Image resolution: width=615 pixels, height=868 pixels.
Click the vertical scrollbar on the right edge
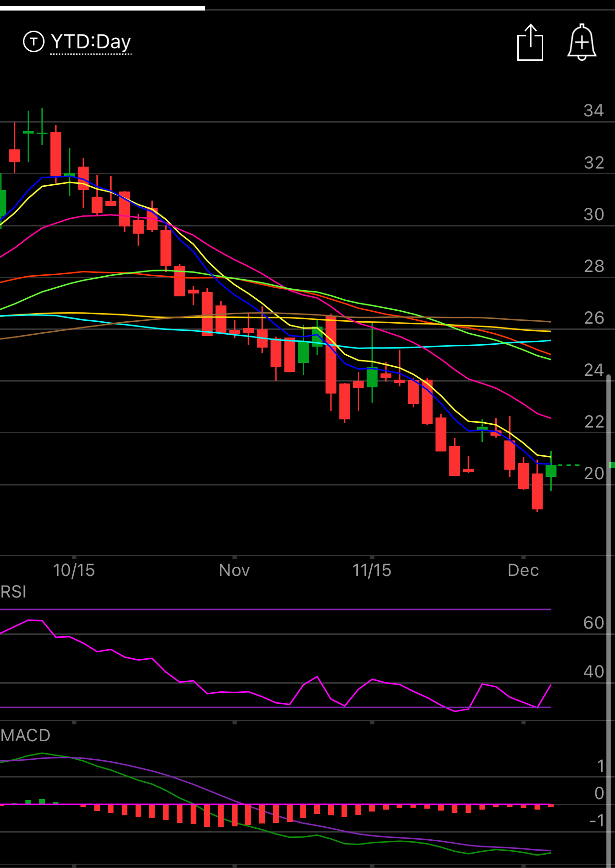pyautogui.click(x=609, y=620)
